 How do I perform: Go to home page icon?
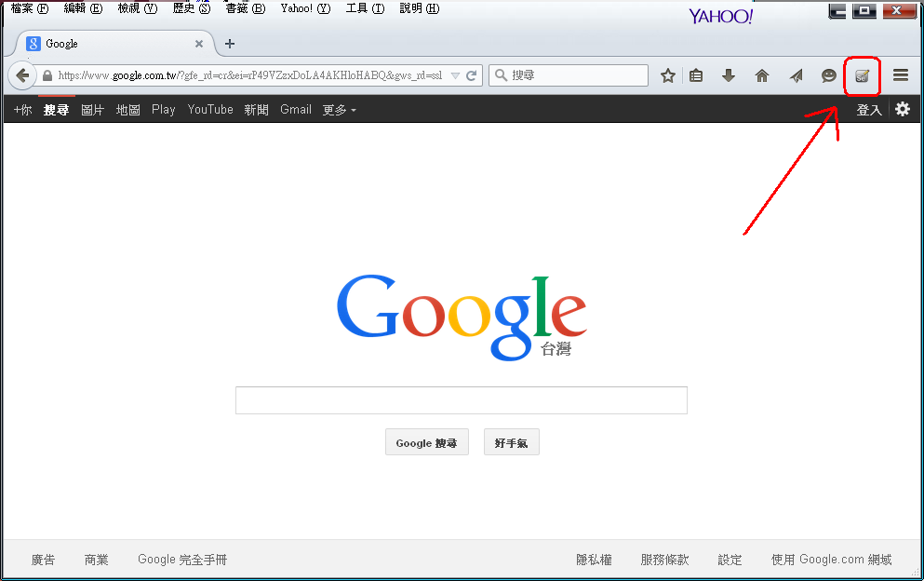click(x=762, y=75)
